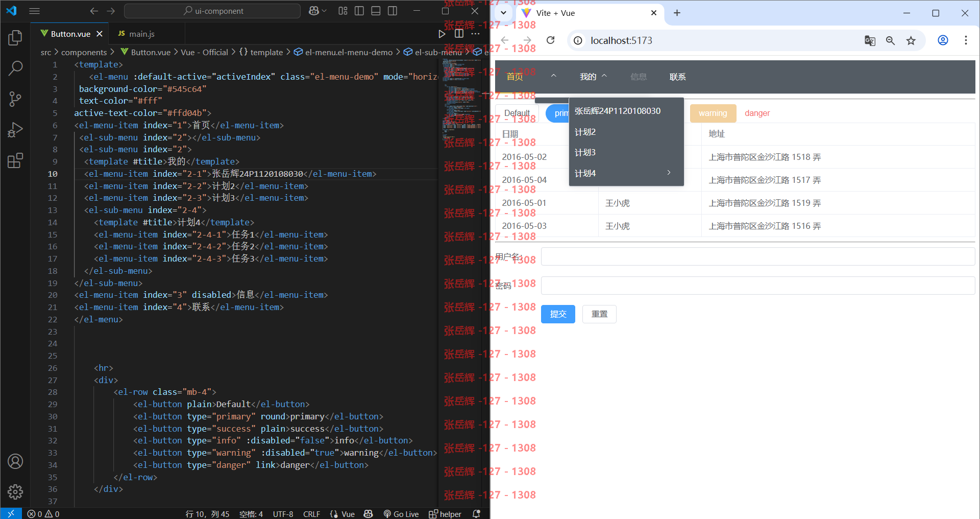The height and width of the screenshot is (519, 980).
Task: Close the Vite + Vue browser tab
Action: [x=654, y=13]
